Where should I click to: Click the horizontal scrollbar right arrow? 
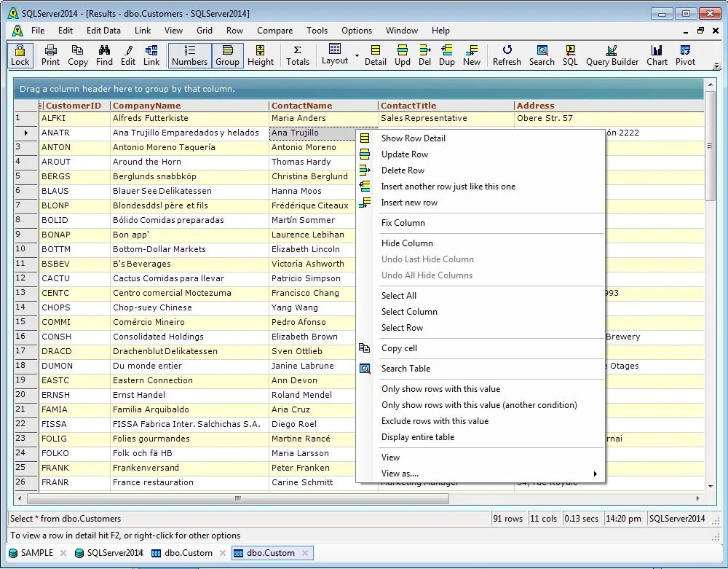click(x=698, y=498)
